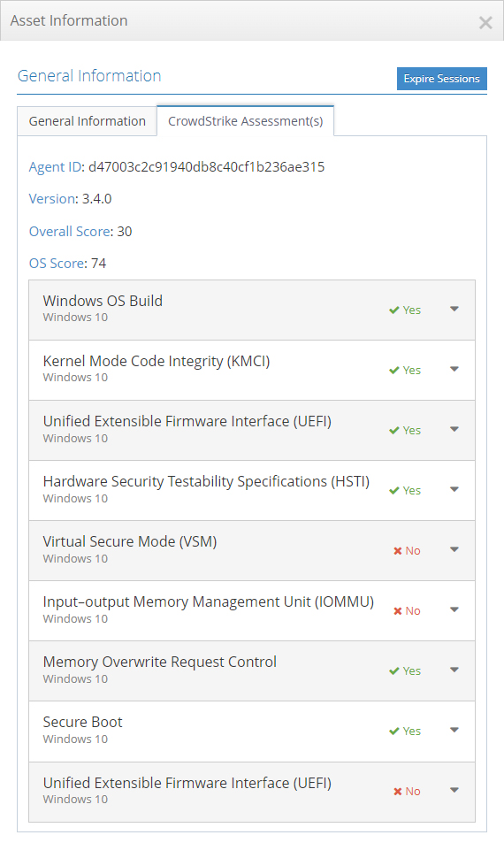Click the red X on Virtual Secure Mode
Viewport: 504px width, 858px height.
pyautogui.click(x=398, y=551)
